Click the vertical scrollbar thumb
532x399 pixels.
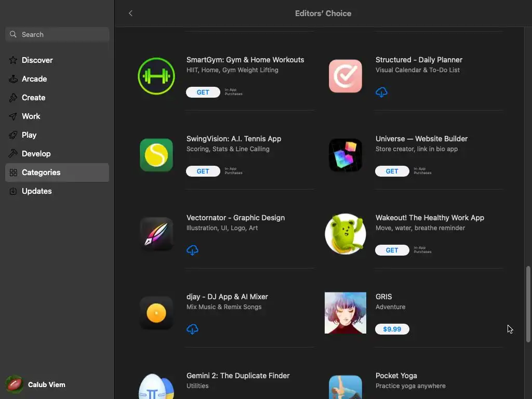528,304
